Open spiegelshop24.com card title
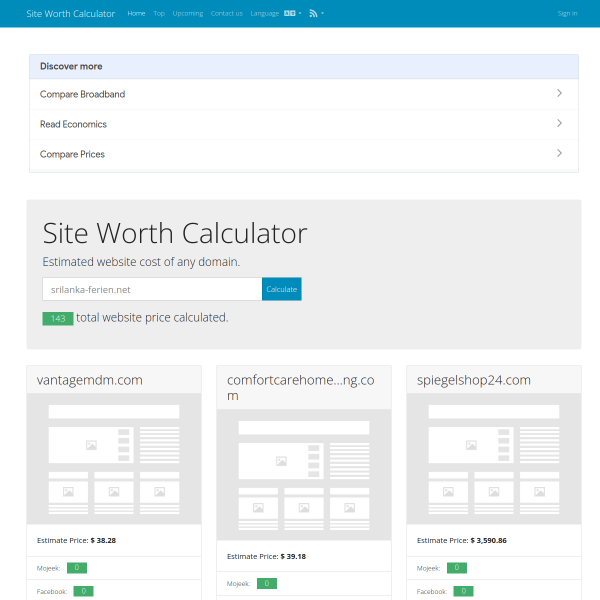The width and height of the screenshot is (600, 600). [474, 380]
